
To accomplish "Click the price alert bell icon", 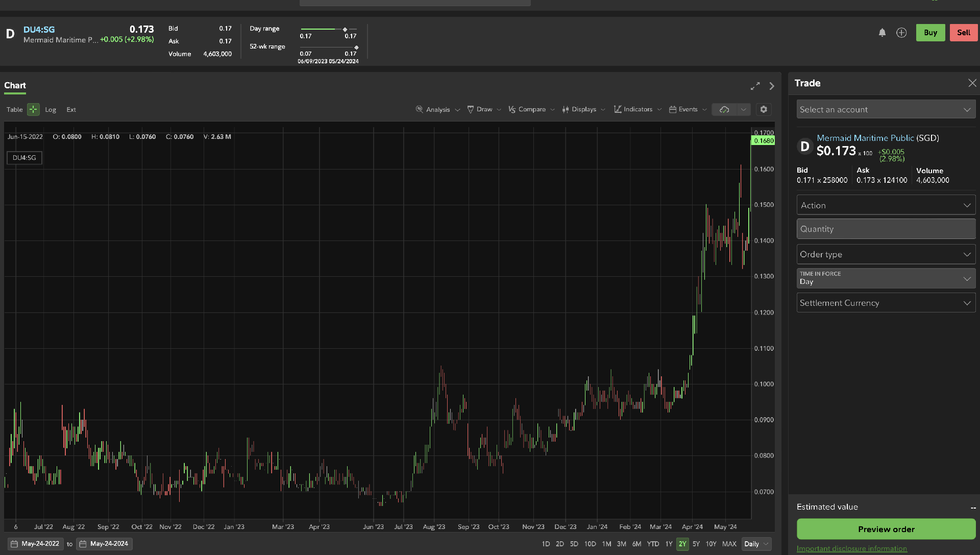I will pyautogui.click(x=882, y=33).
